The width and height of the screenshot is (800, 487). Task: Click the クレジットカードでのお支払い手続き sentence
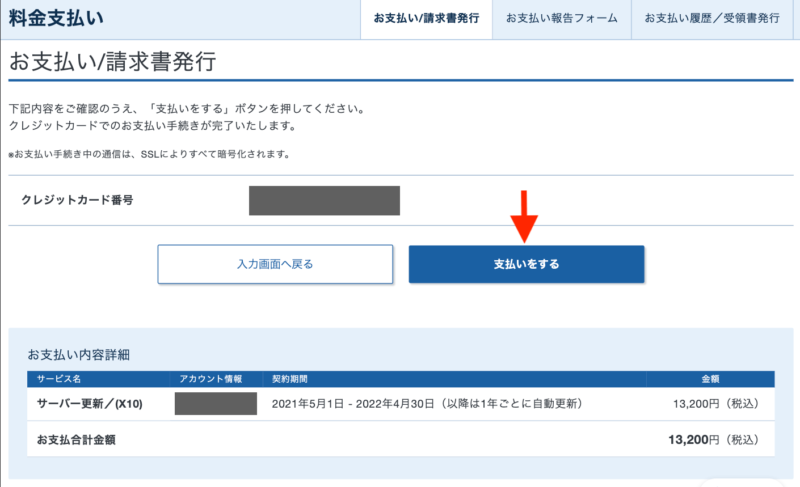153,125
